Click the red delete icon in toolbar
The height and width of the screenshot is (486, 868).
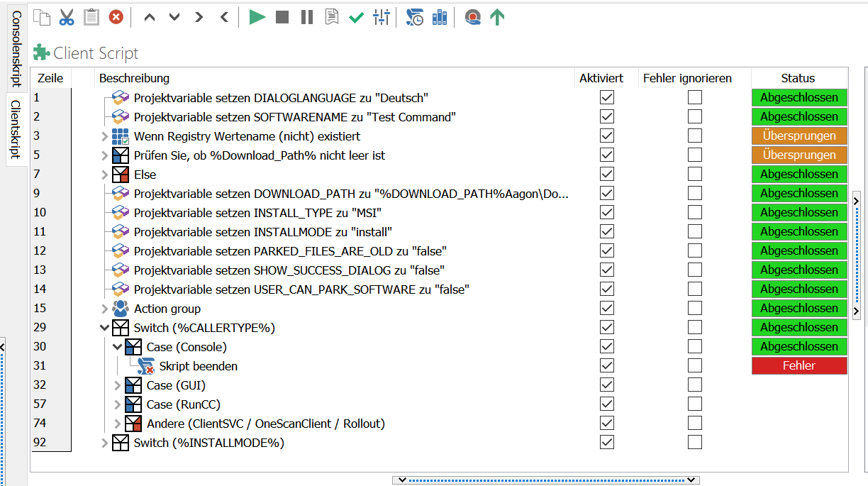coord(116,17)
